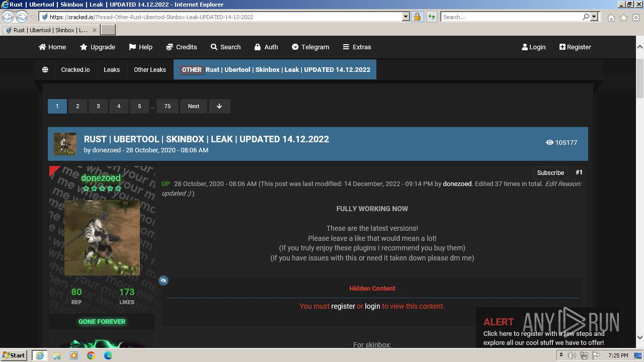Click the down-arrow jump button in pagination
The height and width of the screenshot is (362, 644).
(x=219, y=106)
